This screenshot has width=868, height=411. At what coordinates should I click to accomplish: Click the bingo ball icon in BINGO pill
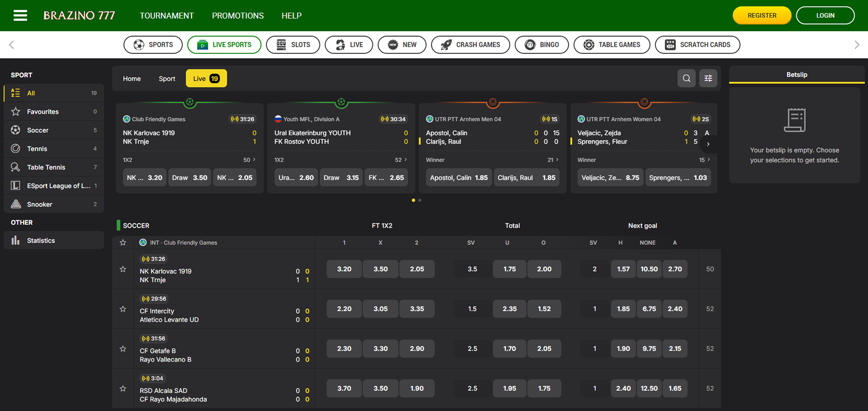530,45
